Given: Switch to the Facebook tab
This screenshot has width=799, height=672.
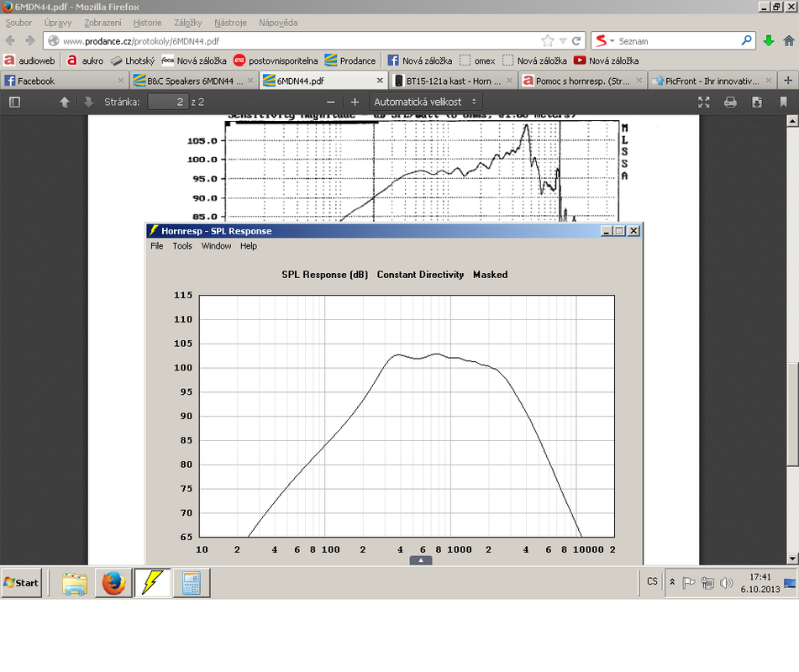Looking at the screenshot, I should (x=64, y=81).
